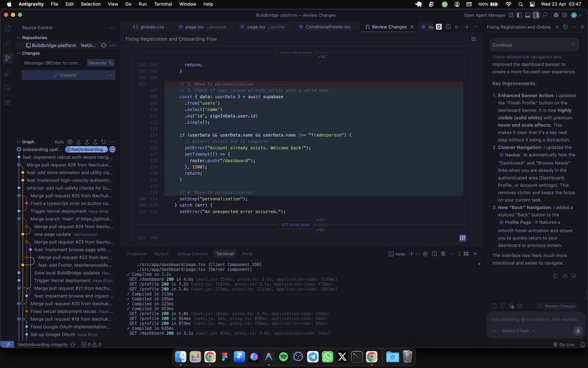
Task: Click Go Live in status bar
Action: point(563,344)
